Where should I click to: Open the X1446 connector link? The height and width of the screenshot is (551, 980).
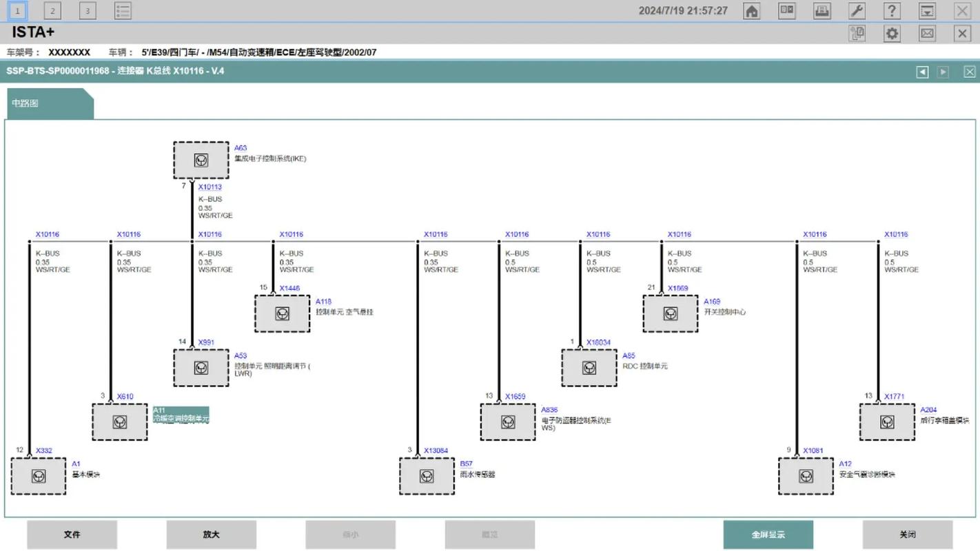pos(289,289)
